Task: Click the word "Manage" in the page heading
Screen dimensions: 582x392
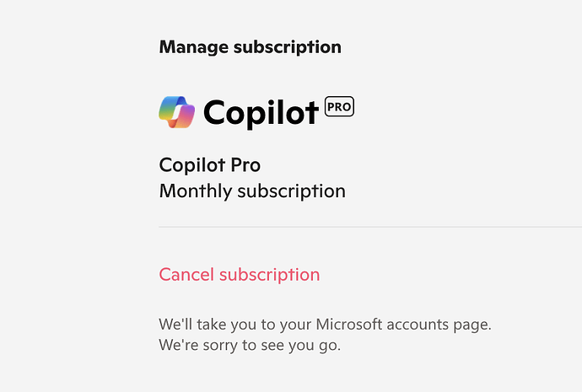Action: click(194, 47)
